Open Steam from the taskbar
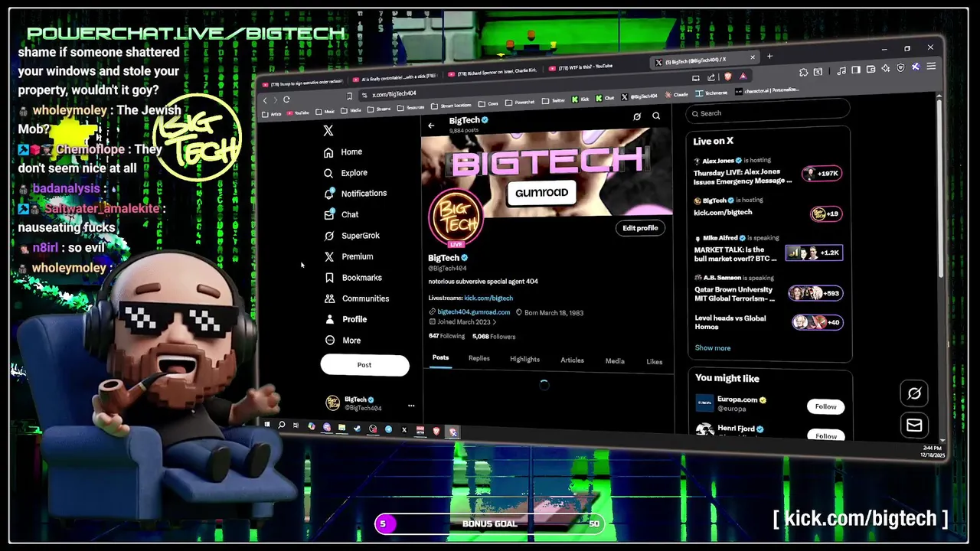Image resolution: width=980 pixels, height=551 pixels. click(x=357, y=429)
